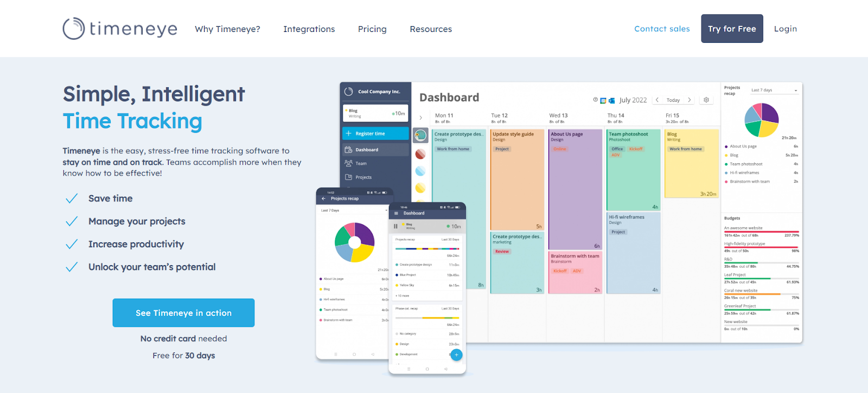
Task: Open the Resources menu
Action: click(431, 29)
